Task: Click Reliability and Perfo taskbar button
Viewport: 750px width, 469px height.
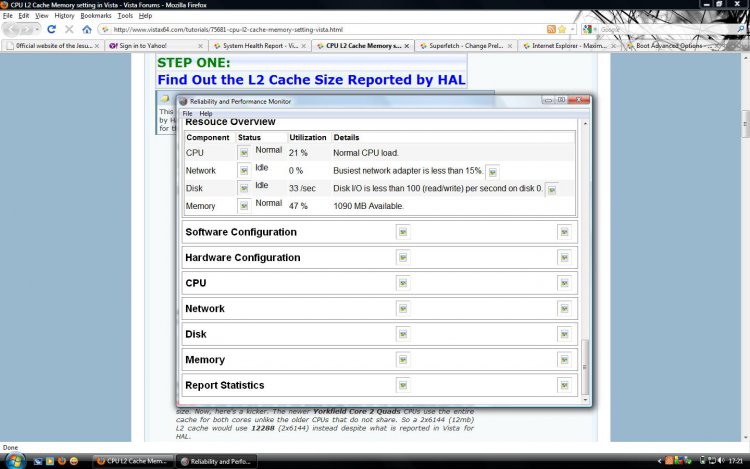Action: point(217,461)
